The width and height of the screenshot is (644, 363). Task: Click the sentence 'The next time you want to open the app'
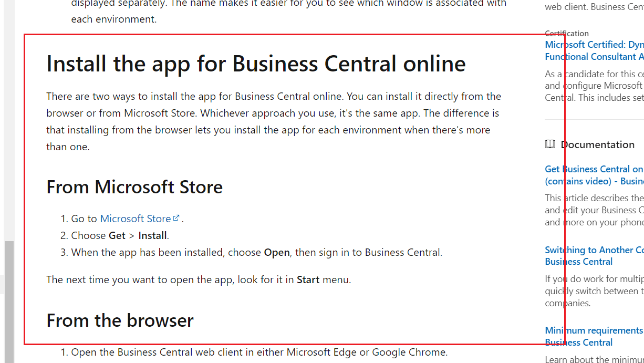pyautogui.click(x=199, y=279)
